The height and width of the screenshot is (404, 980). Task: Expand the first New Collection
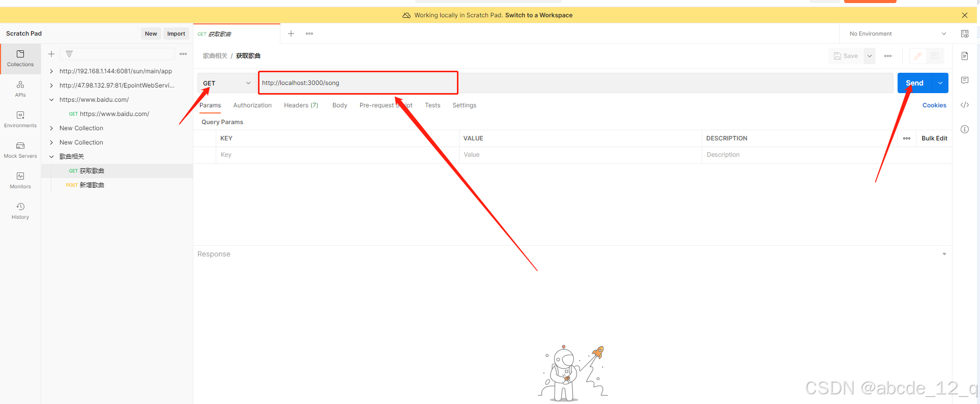[51, 128]
